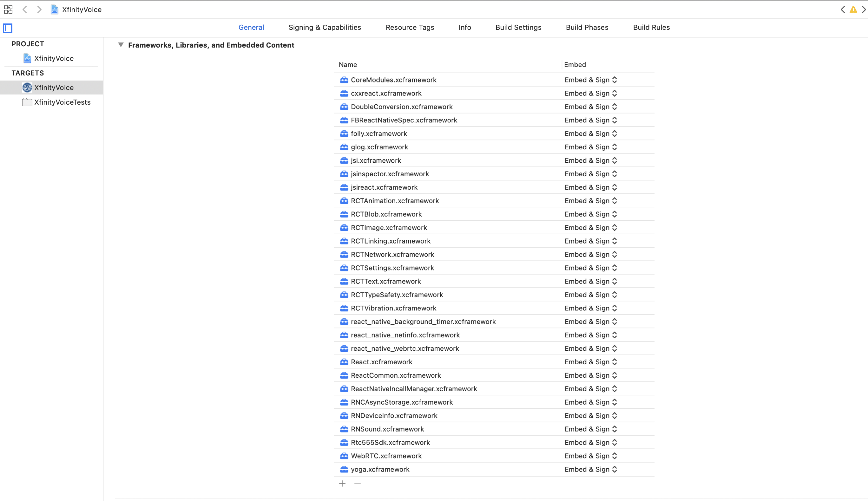Click the glog.xcframework toolbox icon
The image size is (868, 501).
344,147
